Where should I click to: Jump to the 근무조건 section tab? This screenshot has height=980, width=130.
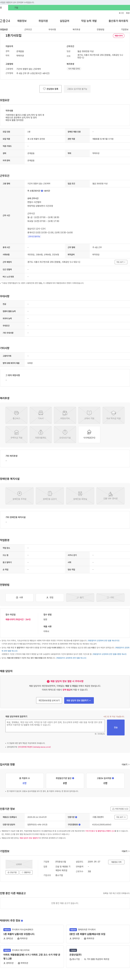(x=28, y=29)
